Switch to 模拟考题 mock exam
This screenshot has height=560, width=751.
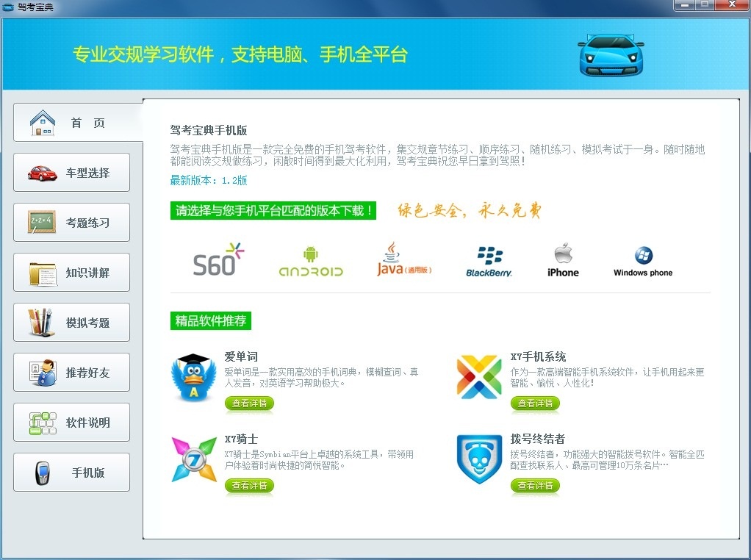coord(72,323)
